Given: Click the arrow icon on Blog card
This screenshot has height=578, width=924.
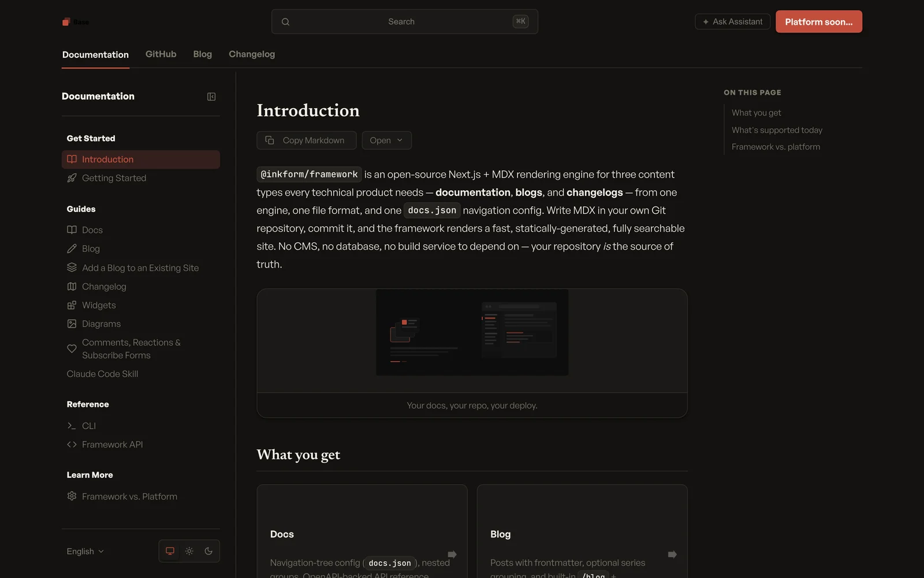Looking at the screenshot, I should point(672,554).
